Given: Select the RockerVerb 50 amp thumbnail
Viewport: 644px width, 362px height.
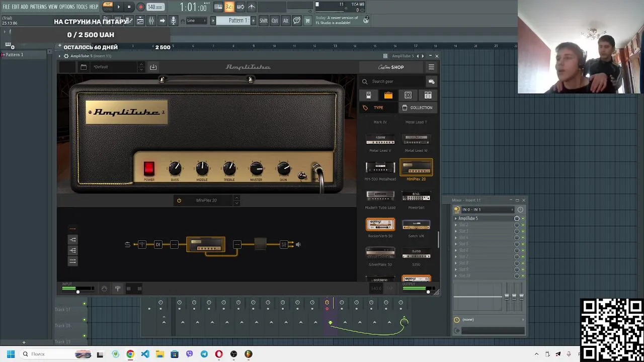Looking at the screenshot, I should (380, 225).
